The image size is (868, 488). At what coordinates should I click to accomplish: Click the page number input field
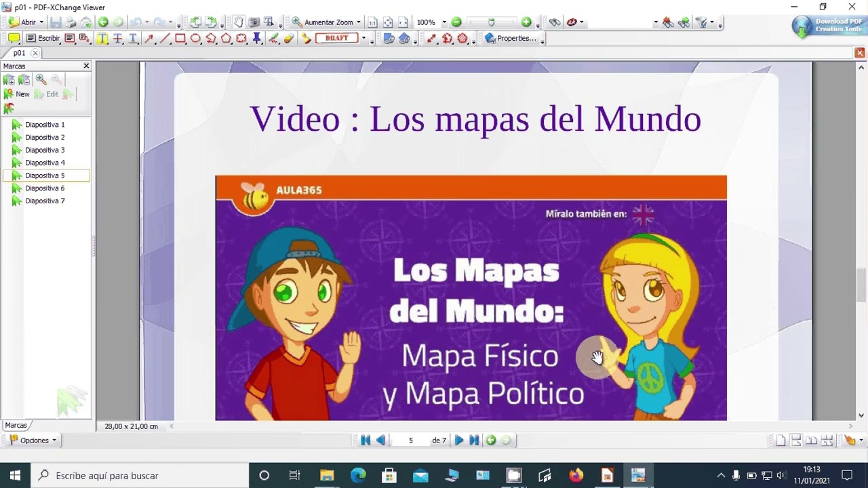(410, 441)
